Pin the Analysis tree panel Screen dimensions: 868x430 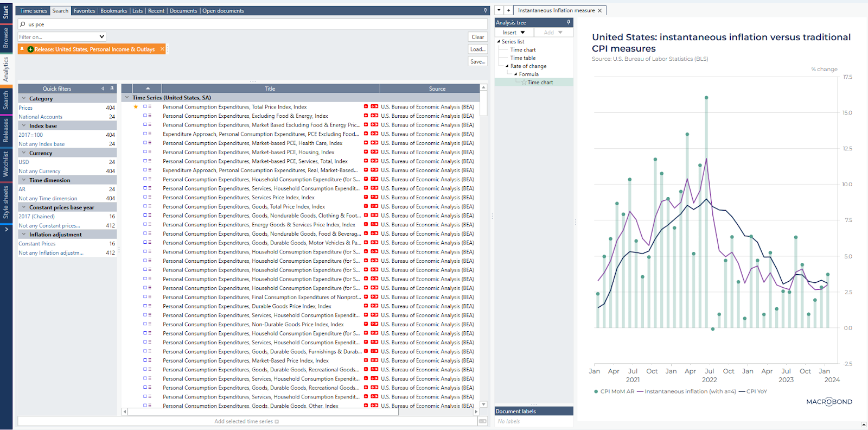(x=569, y=22)
